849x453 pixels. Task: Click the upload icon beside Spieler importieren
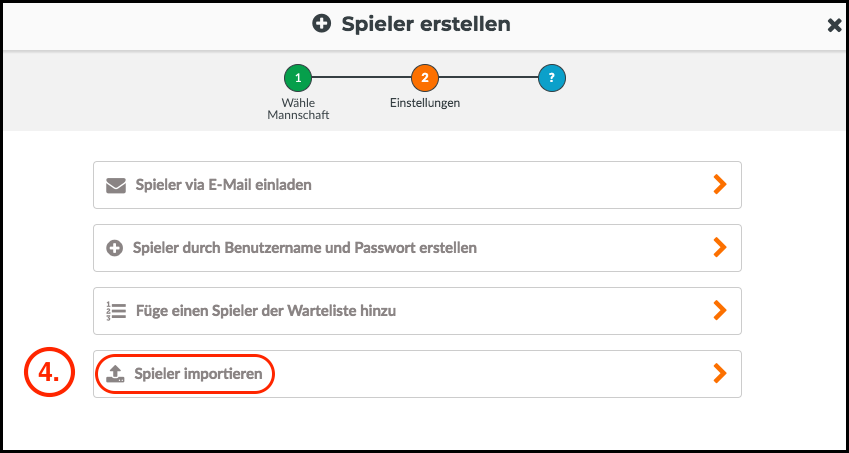coord(115,373)
